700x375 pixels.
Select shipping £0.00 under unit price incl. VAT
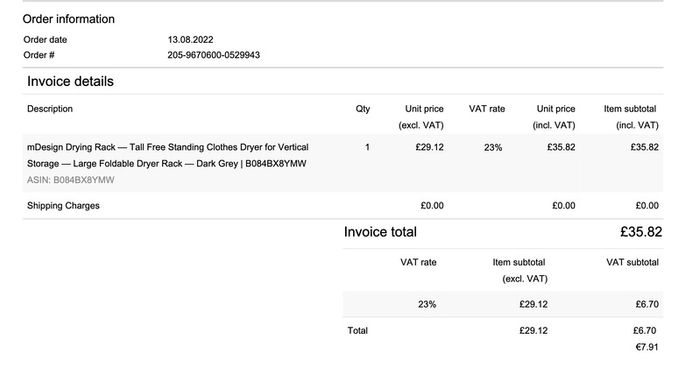(x=564, y=206)
